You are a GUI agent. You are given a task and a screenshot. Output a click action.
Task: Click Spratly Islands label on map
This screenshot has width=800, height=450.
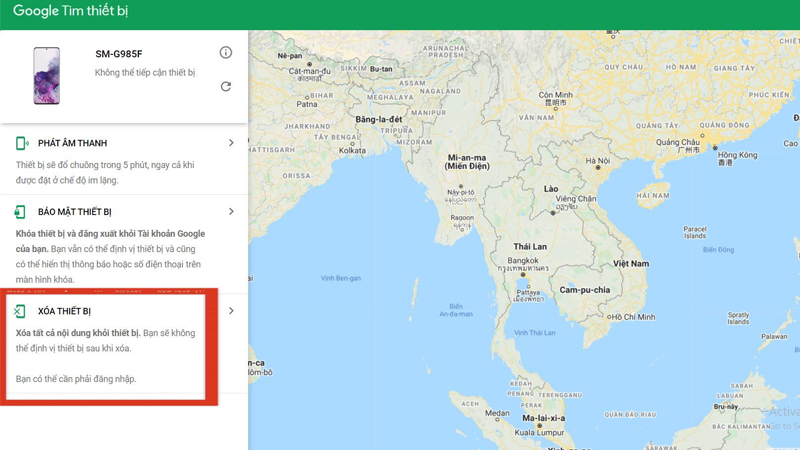point(738,318)
